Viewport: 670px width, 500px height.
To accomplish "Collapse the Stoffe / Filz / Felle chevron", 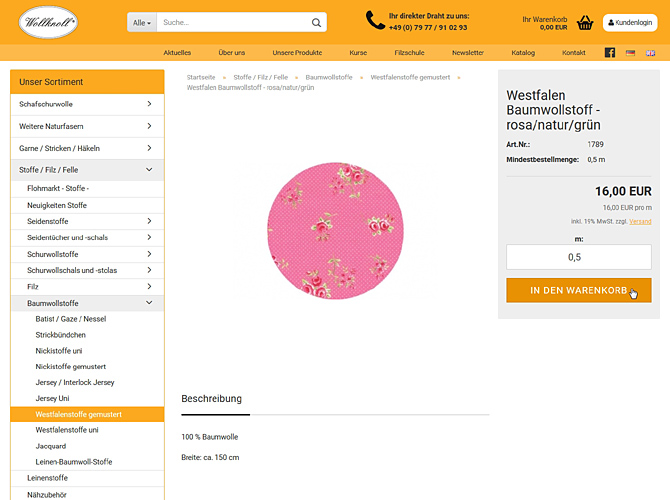I will coord(149,170).
